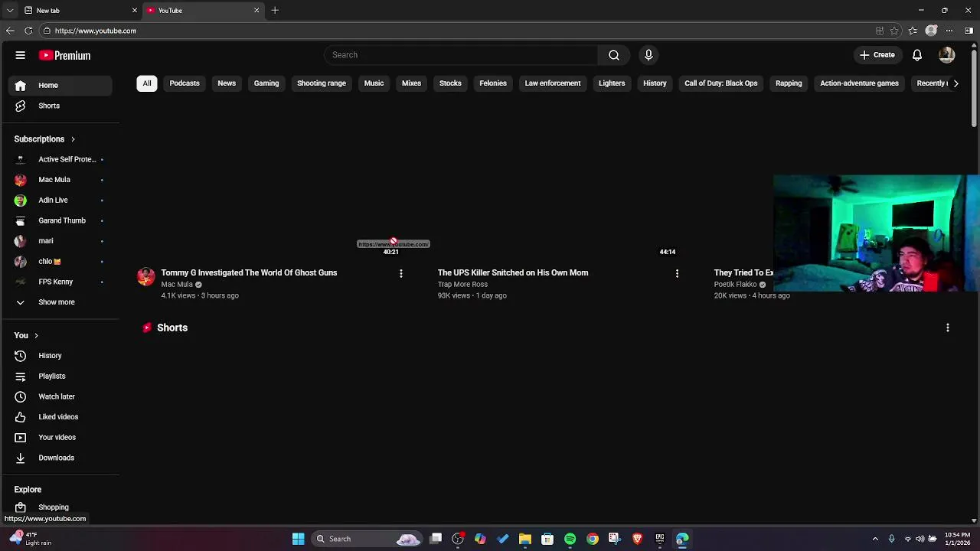This screenshot has width=980, height=551.
Task: Open Downloads in the sidebar
Action: 61,458
